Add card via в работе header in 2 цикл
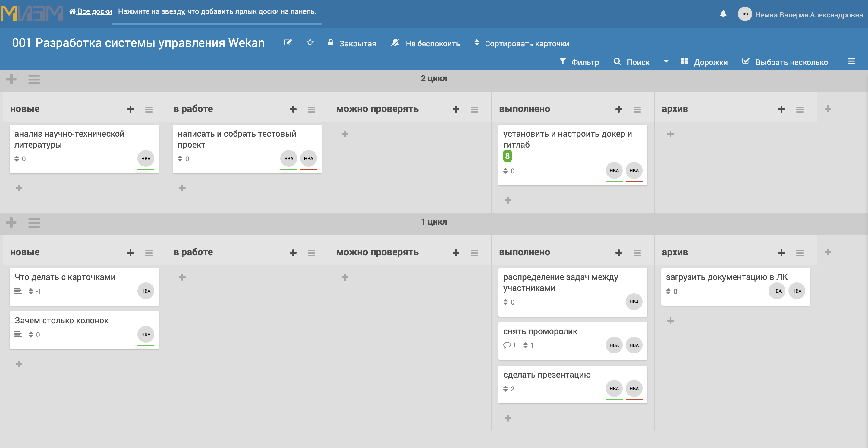The width and height of the screenshot is (868, 448). tap(293, 109)
